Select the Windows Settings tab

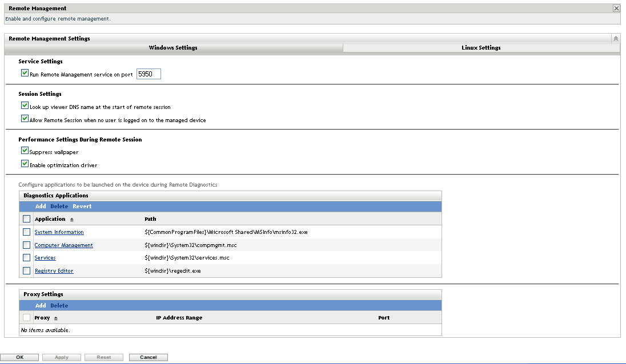pos(172,48)
